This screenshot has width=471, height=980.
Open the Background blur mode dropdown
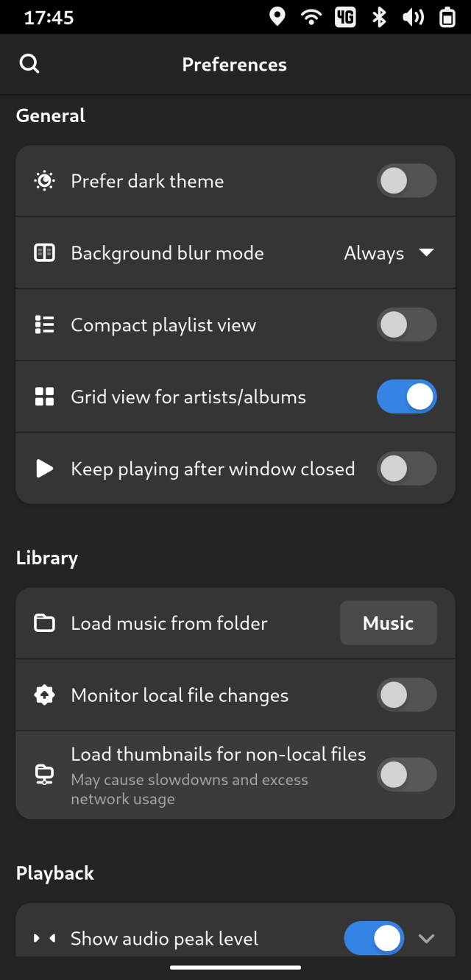click(x=389, y=253)
